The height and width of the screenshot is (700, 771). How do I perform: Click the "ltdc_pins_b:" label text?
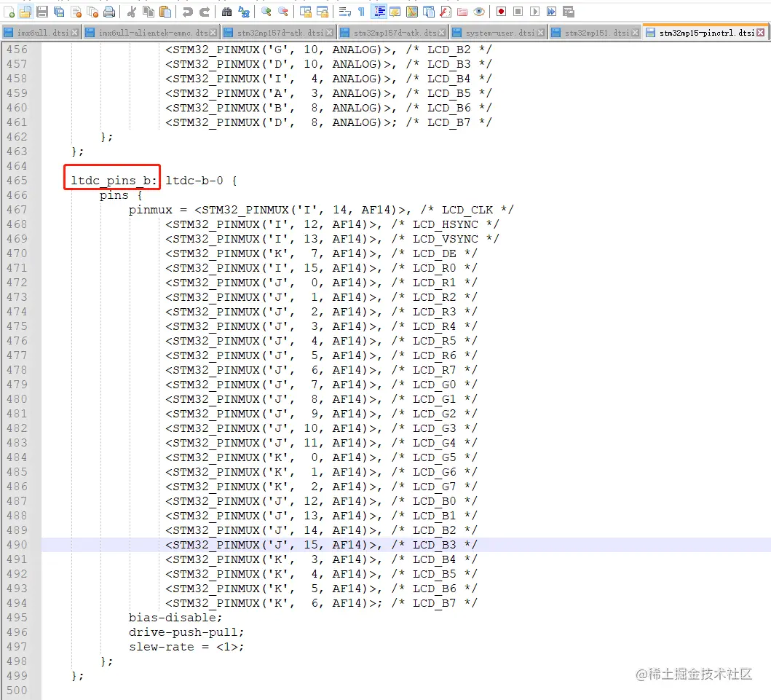tap(114, 181)
